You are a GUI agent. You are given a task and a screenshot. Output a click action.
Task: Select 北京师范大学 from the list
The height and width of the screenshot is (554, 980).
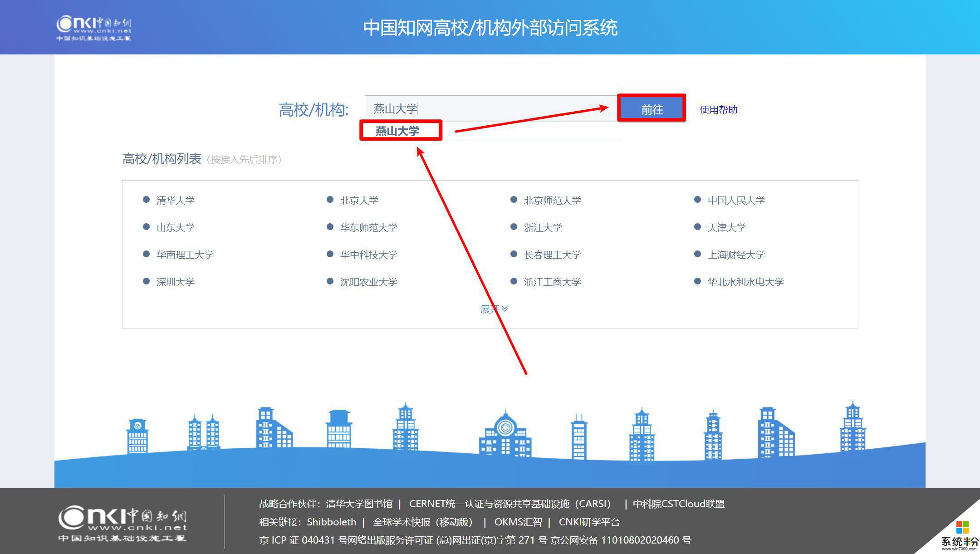tap(552, 200)
